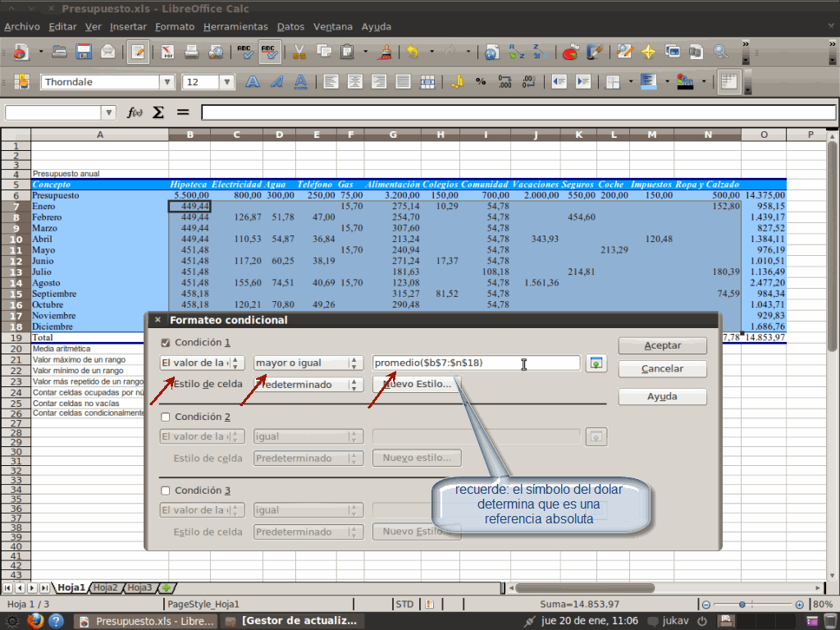This screenshot has height=630, width=840.
Task: Apply Italic font style
Action: 276,82
